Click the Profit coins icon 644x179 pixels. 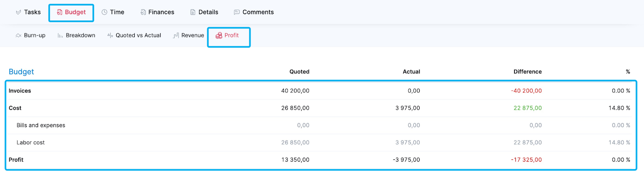(219, 35)
